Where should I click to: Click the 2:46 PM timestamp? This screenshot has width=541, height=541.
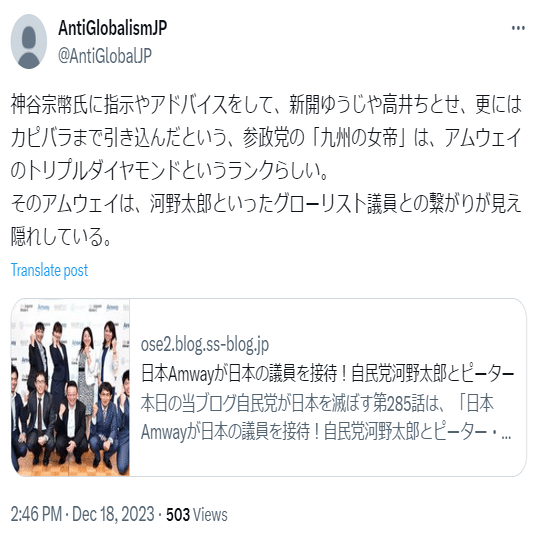pyautogui.click(x=37, y=514)
